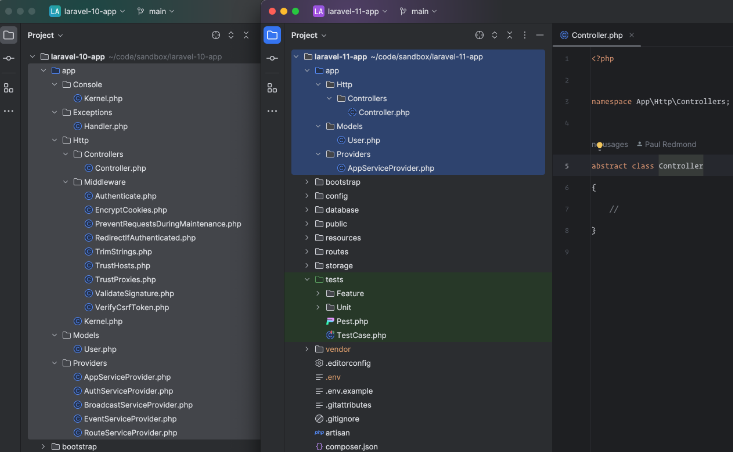Open more tools ellipsis in laravel-10-app window
Viewport: 733px width, 452px height.
[8, 111]
